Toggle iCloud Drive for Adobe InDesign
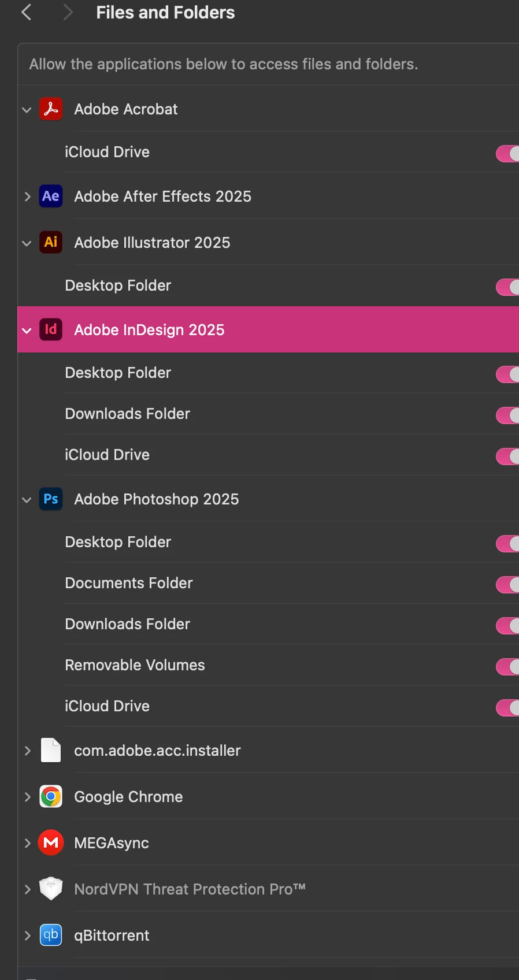 (507, 456)
